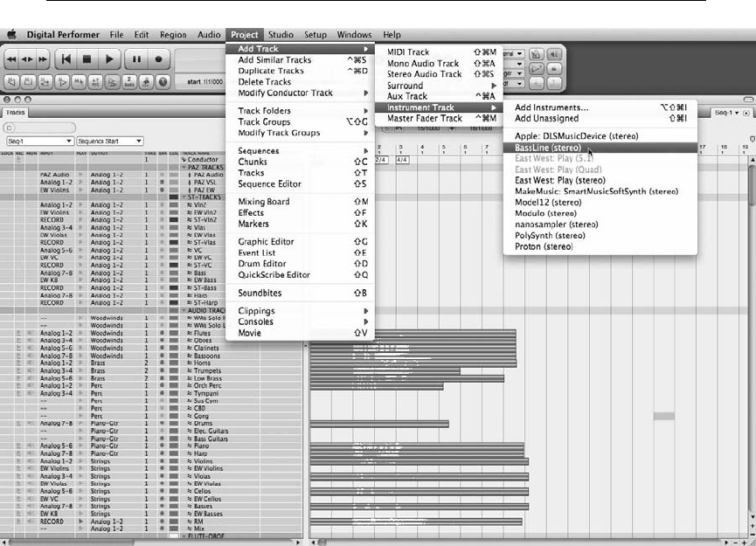Click the search field below Tracks tab
756x546 pixels.
pos(39,128)
